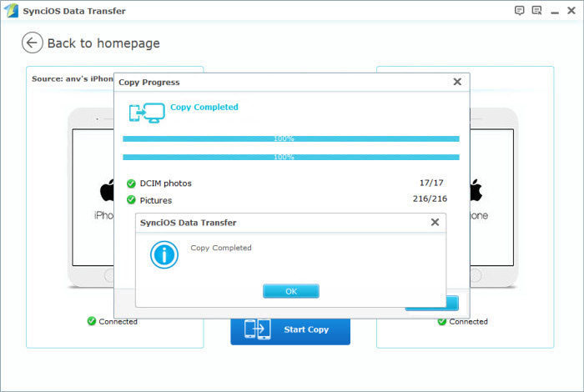Click the first 100% progress bar

tap(291, 138)
